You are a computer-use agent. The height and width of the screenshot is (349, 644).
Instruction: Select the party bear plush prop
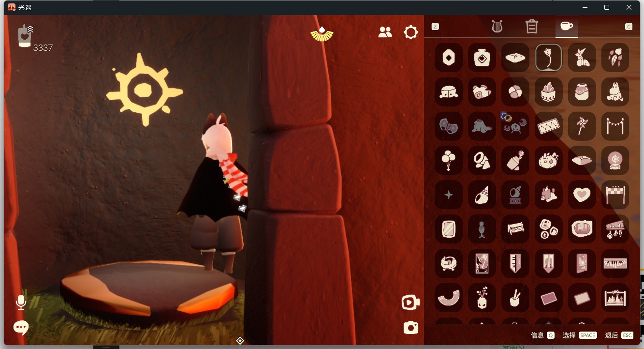coord(549,195)
